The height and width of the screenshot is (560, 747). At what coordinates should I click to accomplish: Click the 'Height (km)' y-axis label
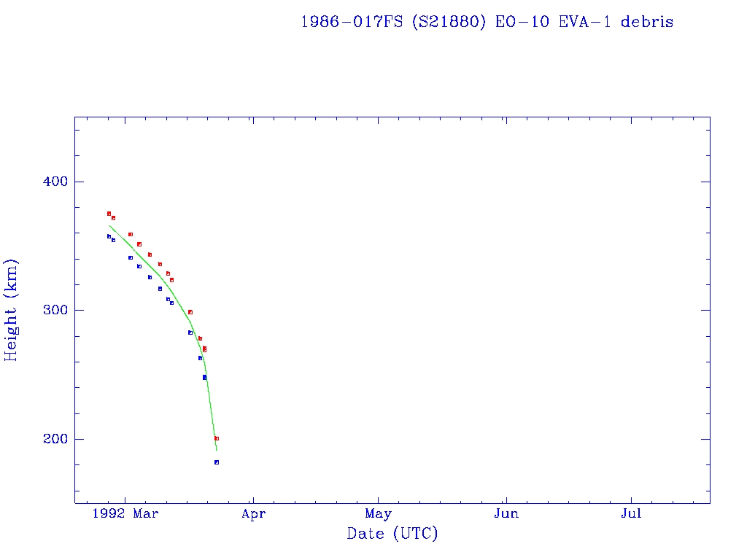(12, 310)
